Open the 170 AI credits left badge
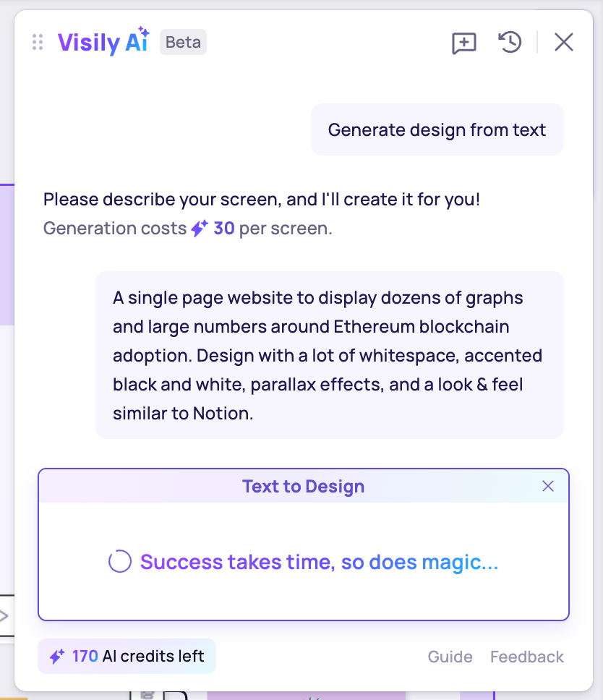 pos(127,657)
